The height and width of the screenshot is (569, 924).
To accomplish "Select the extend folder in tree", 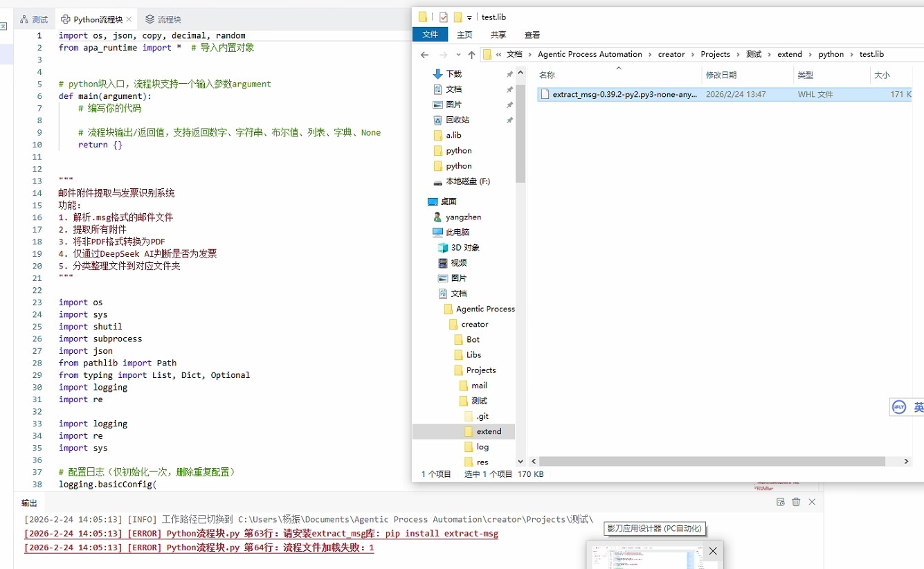I will [x=489, y=431].
